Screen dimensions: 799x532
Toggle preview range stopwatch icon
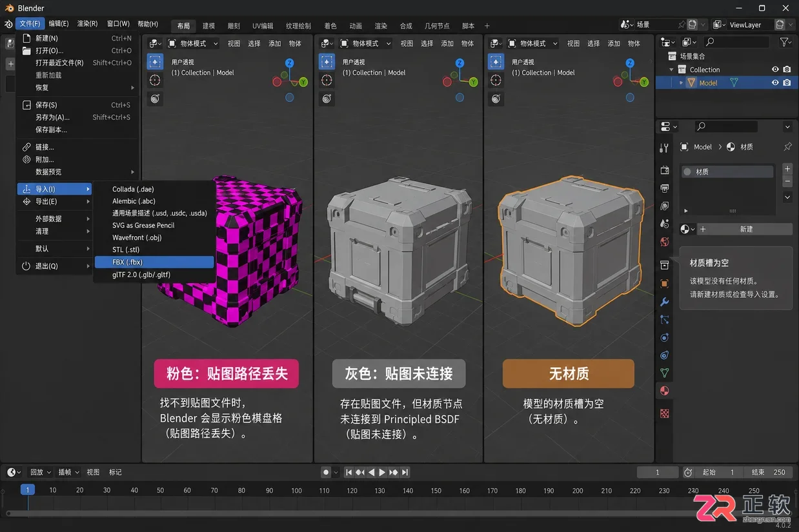[x=688, y=472]
